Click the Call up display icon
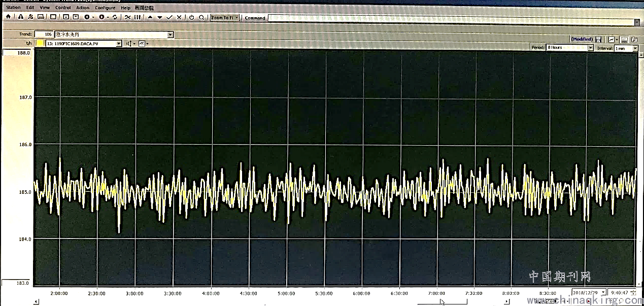 [53, 17]
